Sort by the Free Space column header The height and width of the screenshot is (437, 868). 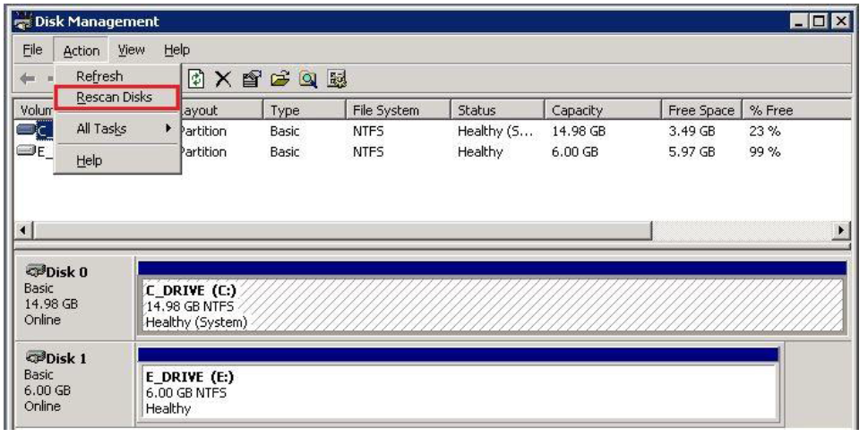click(x=702, y=110)
